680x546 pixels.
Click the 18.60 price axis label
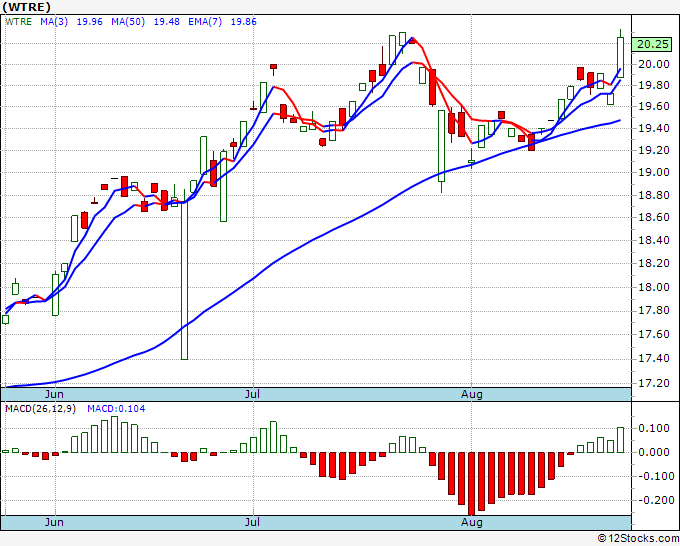click(x=654, y=217)
